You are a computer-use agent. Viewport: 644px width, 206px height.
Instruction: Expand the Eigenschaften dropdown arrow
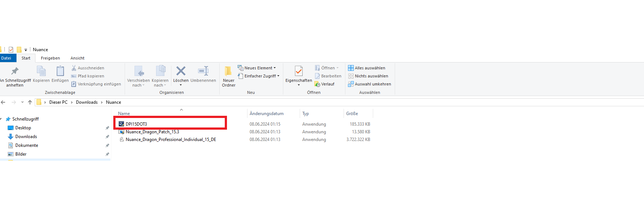(x=299, y=85)
